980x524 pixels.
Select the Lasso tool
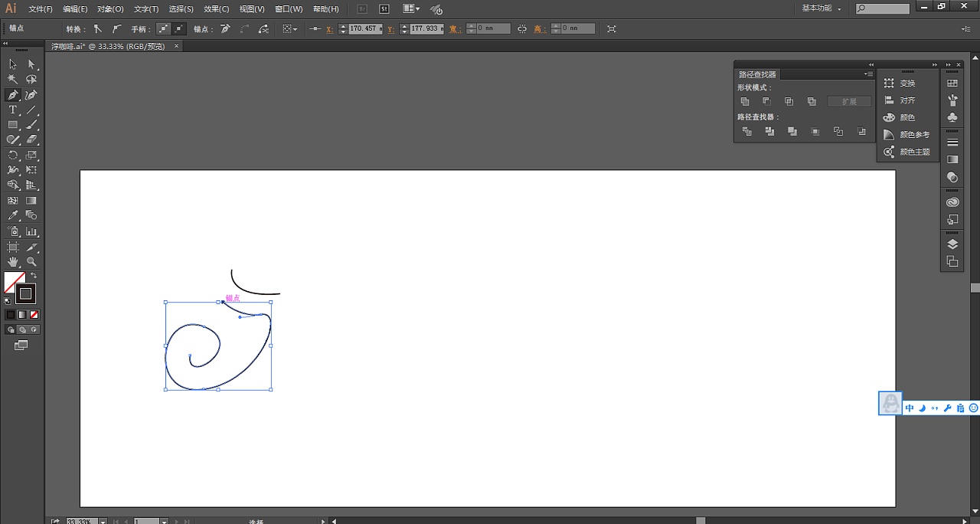tap(31, 80)
